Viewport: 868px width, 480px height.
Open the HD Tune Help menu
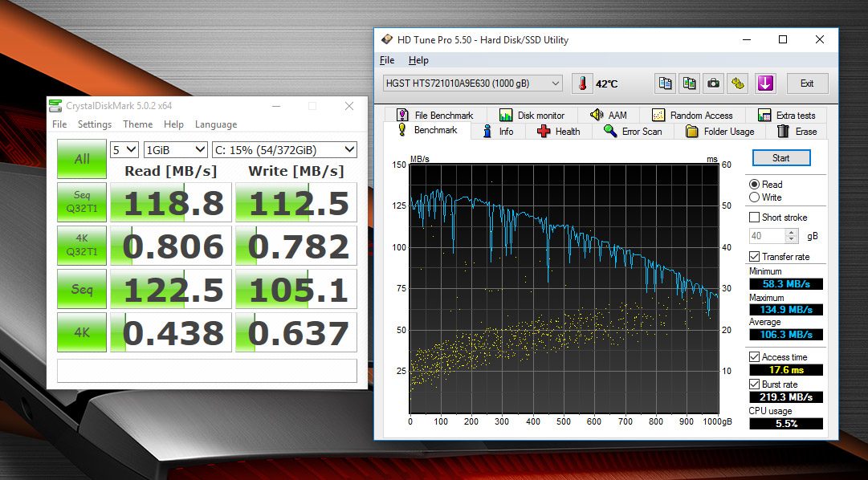[418, 60]
